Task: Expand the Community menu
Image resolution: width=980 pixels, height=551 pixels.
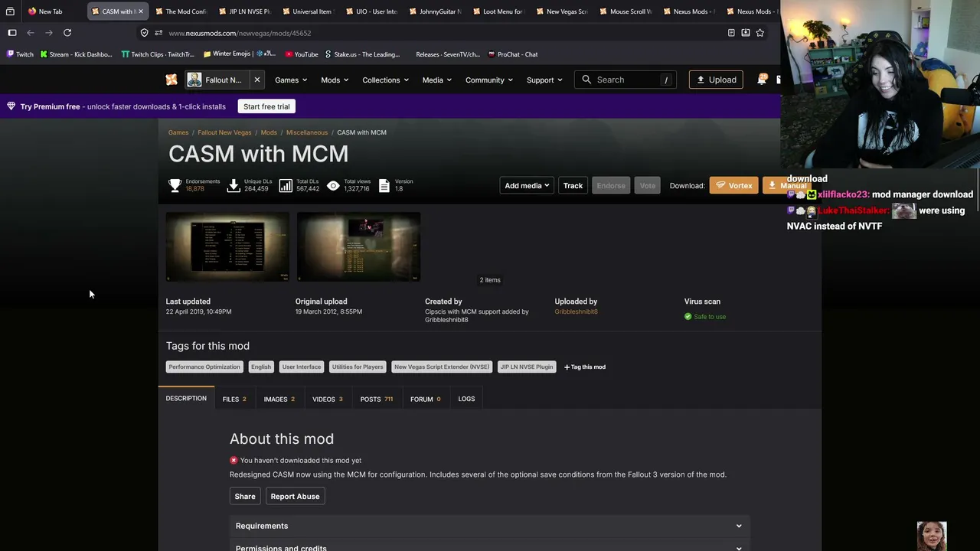Action: click(x=489, y=80)
